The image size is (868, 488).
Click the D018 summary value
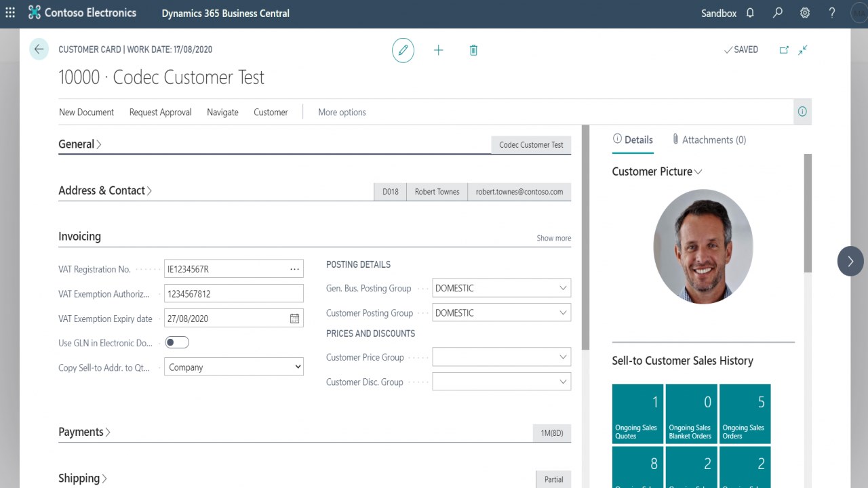coord(391,192)
